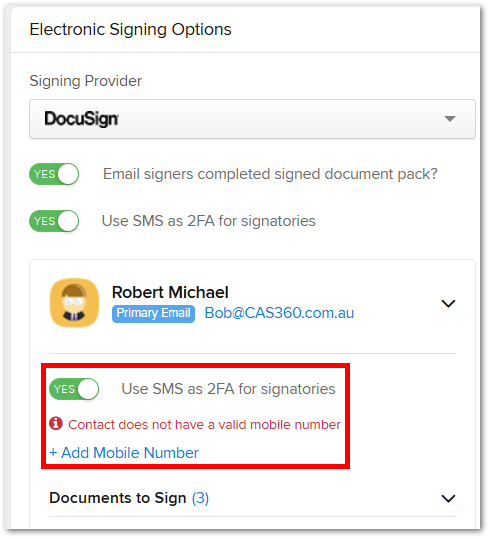This screenshot has height=538, width=489.
Task: Open the Bob@CAS360.com.au email link
Action: 279,313
